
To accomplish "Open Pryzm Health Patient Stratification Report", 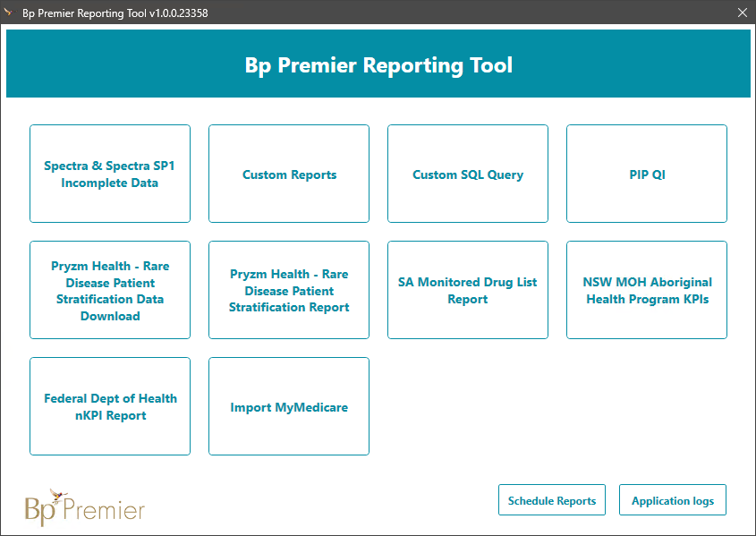I will (x=289, y=290).
